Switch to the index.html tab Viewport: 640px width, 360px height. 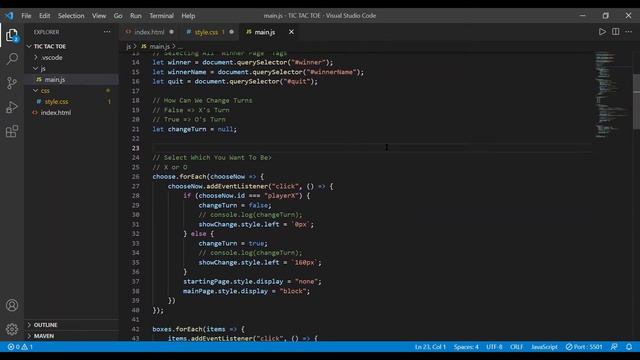(x=149, y=32)
